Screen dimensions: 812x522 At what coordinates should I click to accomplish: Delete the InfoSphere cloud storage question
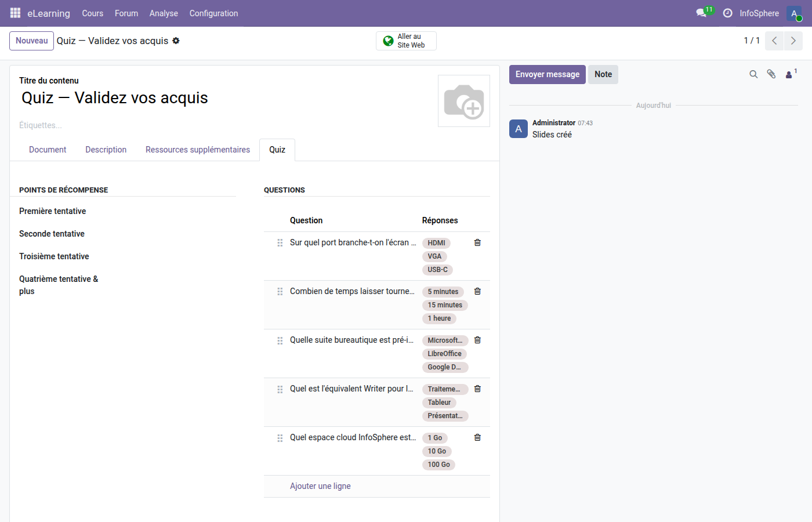tap(477, 437)
